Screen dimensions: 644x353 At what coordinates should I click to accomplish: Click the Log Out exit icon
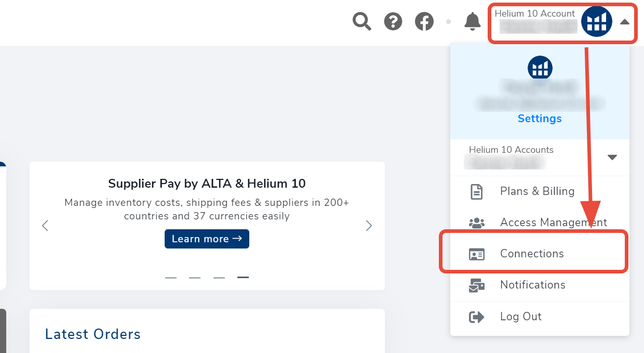476,316
